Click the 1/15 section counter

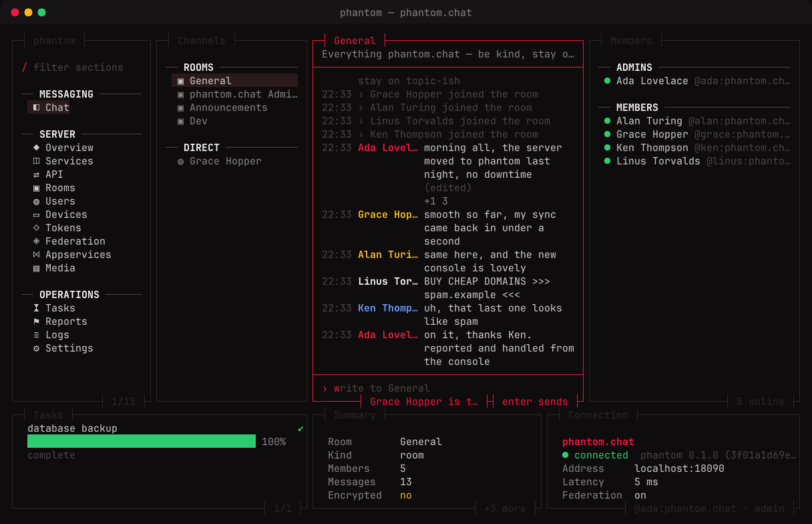124,402
